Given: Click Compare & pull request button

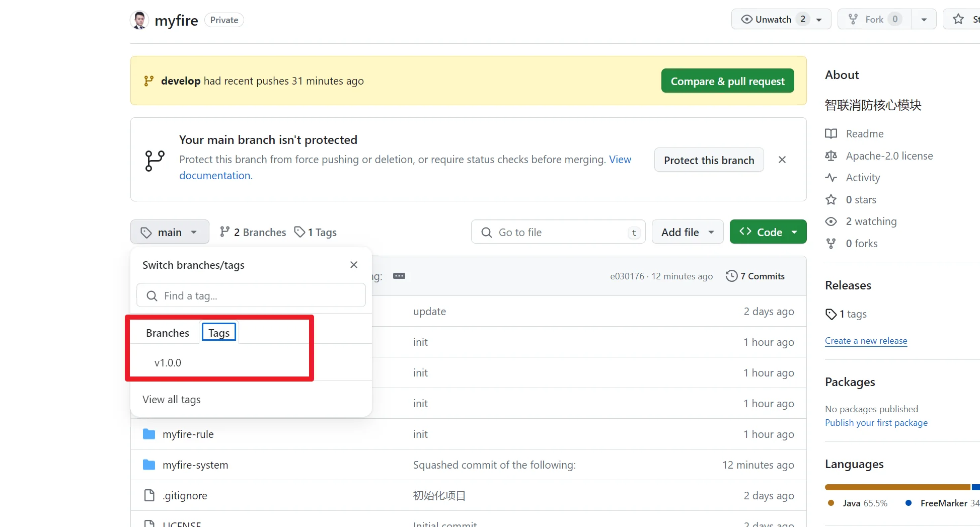Looking at the screenshot, I should click(x=727, y=81).
